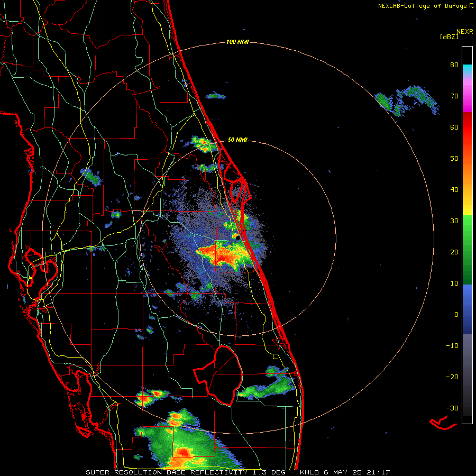Click the NEXR label above the color scale
476x476 pixels.
(465, 32)
